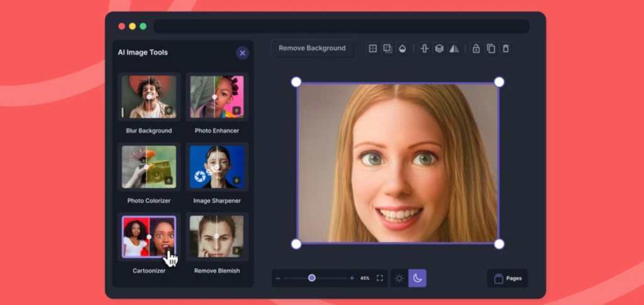This screenshot has height=305, width=644.
Task: Click the zoom in plus button
Action: [x=352, y=279]
